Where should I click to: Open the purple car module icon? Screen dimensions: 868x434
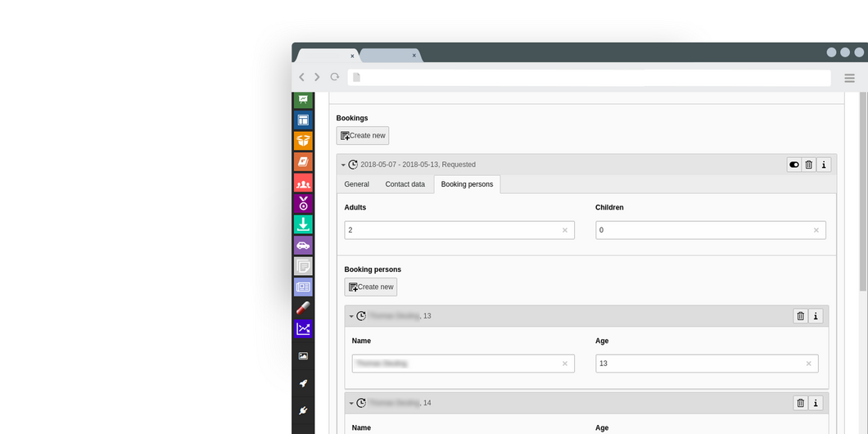[303, 245]
